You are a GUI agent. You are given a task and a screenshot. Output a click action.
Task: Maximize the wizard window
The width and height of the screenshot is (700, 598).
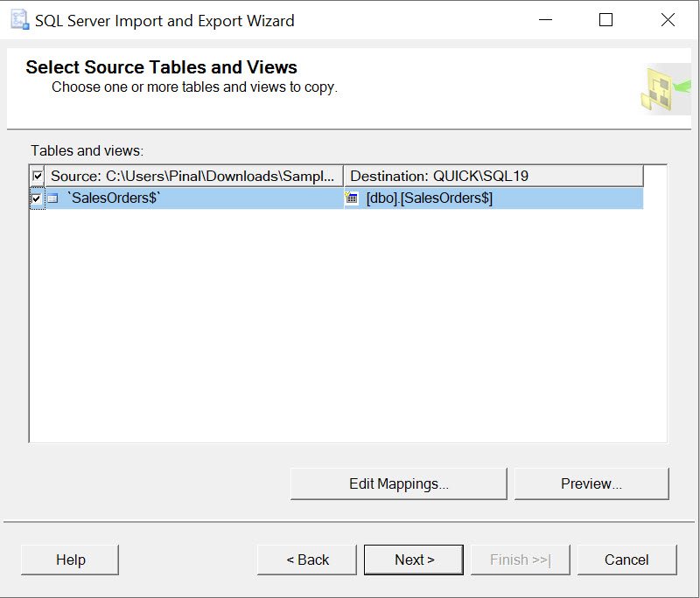pos(605,20)
